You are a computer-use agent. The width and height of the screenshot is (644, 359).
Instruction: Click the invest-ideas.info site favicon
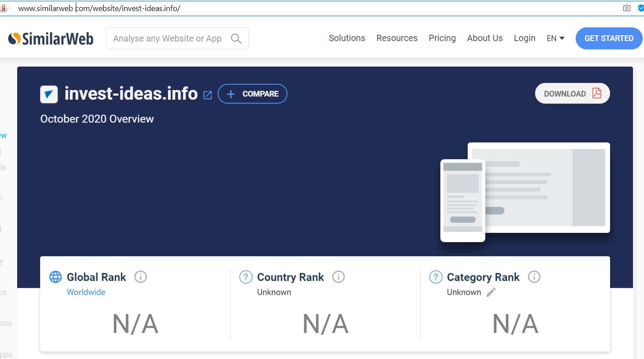(49, 94)
